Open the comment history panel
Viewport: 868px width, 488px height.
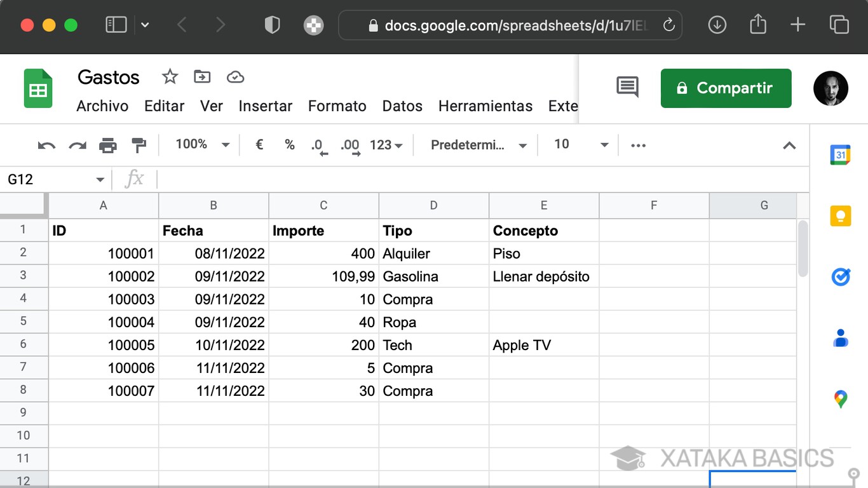pyautogui.click(x=627, y=88)
